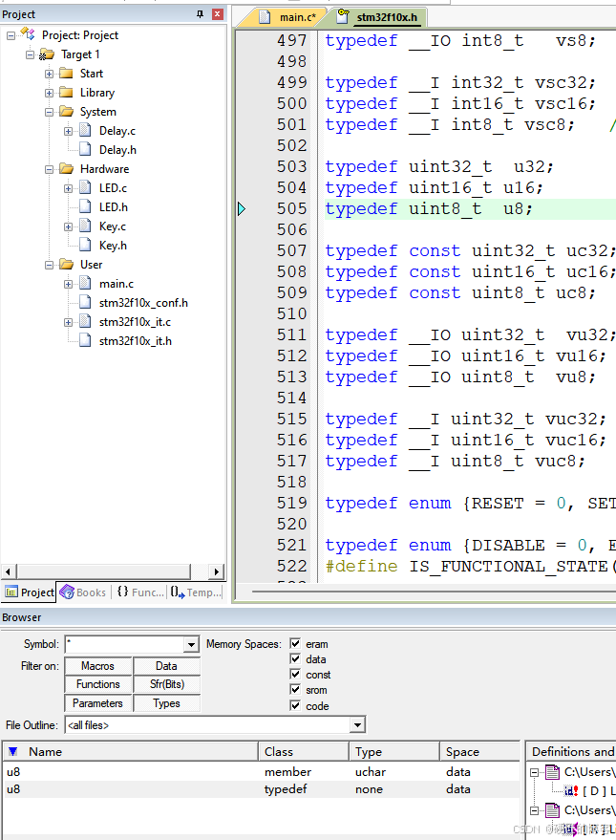Toggle the const memory space checkbox
This screenshot has width=616, height=840.
click(x=295, y=674)
